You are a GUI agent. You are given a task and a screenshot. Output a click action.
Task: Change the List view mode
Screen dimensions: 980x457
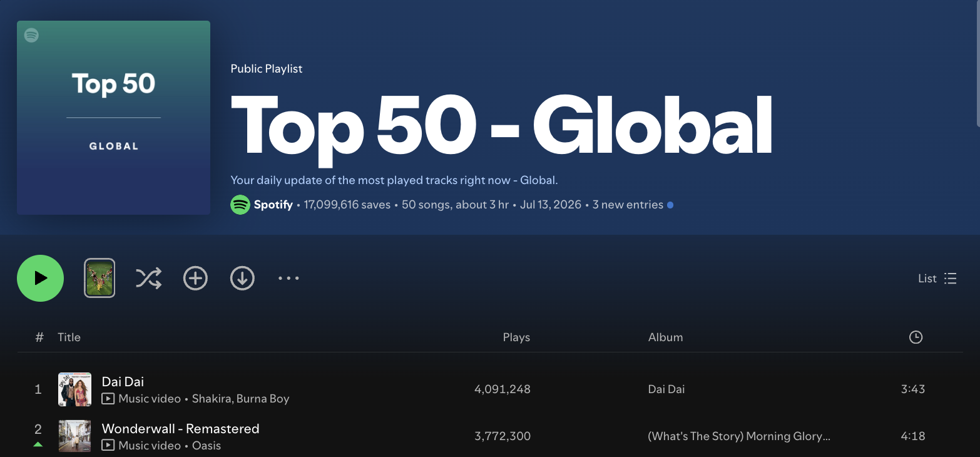(937, 279)
